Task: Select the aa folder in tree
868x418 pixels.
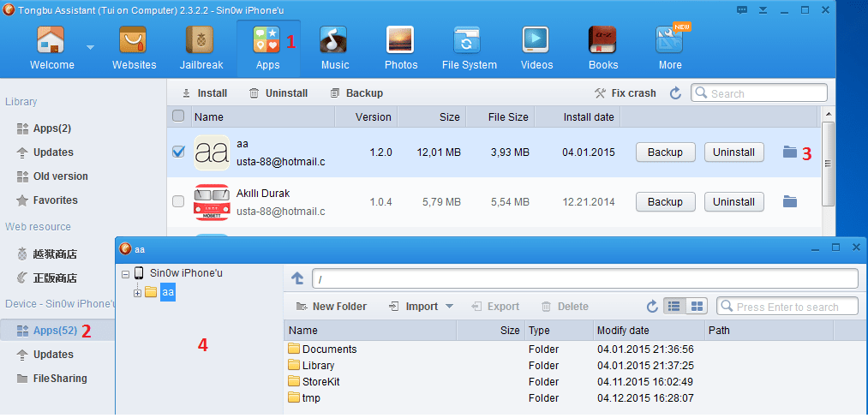Action: 168,292
